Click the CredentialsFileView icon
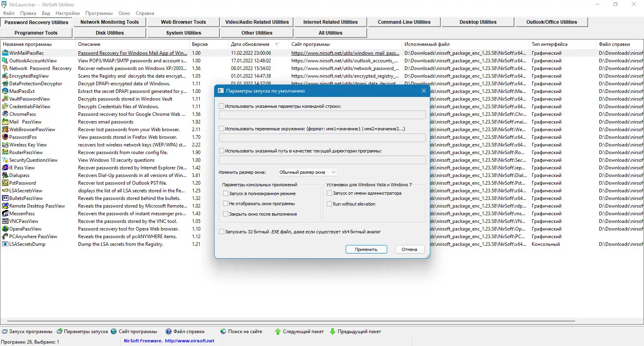 click(x=5, y=107)
